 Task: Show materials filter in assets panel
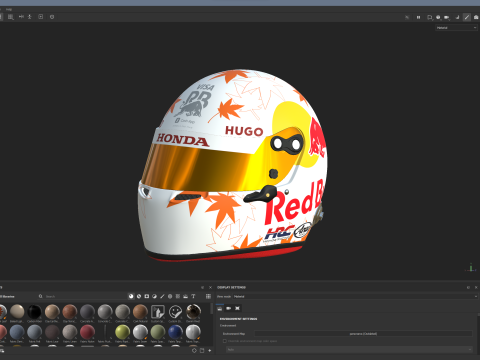(131, 296)
